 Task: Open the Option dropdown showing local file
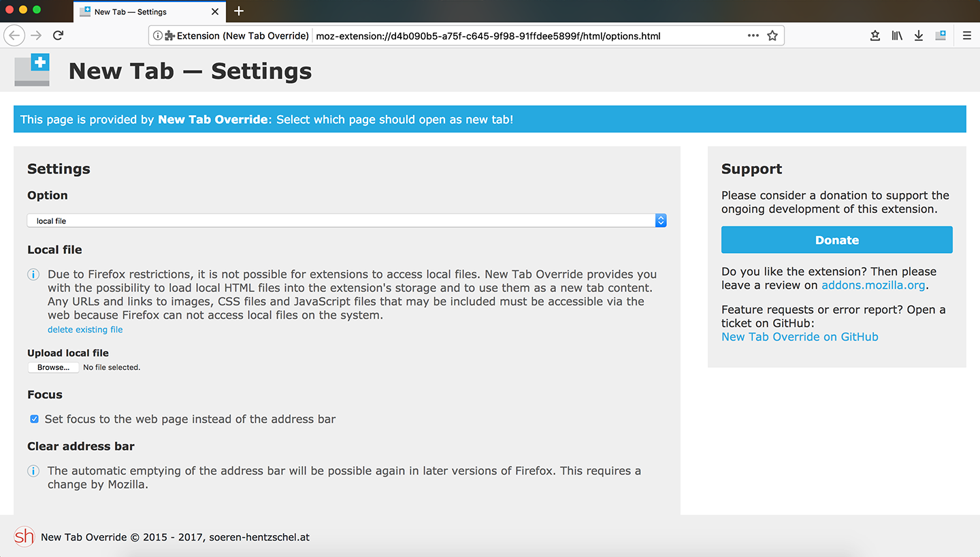coord(347,220)
